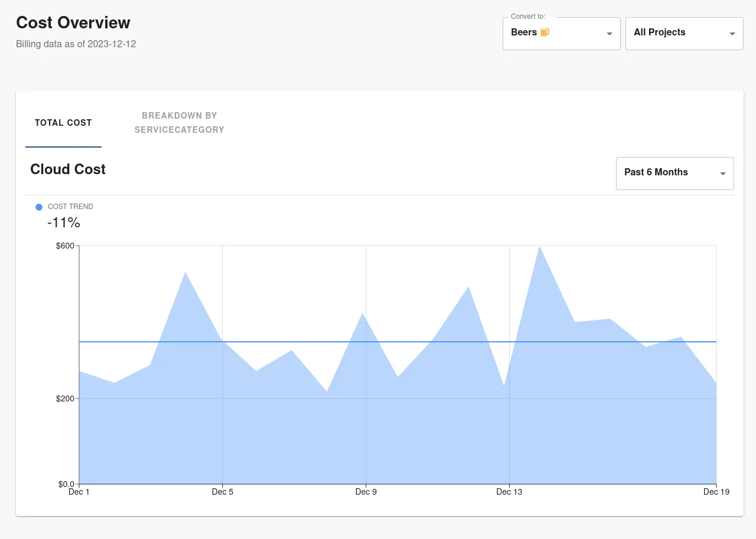The width and height of the screenshot is (756, 539).
Task: Click the All Projects dropdown arrow
Action: (x=732, y=34)
